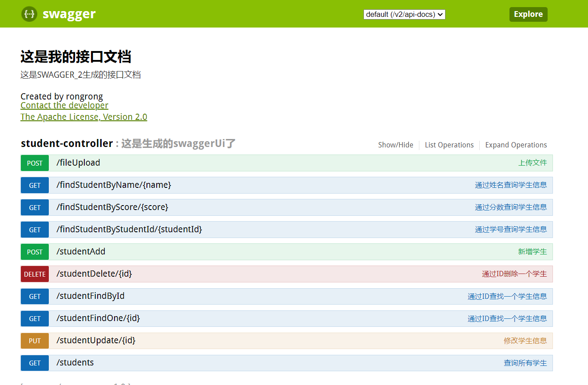Click the 这是我的接口文档 page title
The width and height of the screenshot is (588, 385).
pyautogui.click(x=76, y=57)
